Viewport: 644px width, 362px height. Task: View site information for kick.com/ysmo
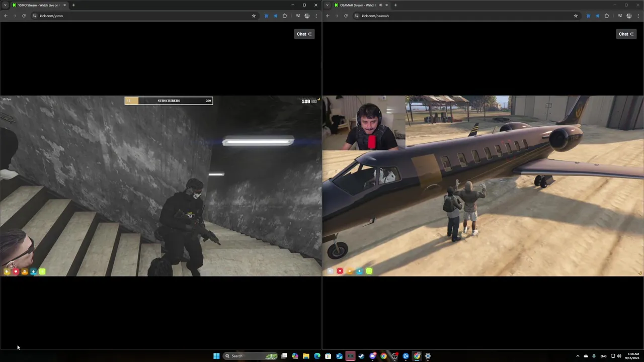[x=35, y=16]
